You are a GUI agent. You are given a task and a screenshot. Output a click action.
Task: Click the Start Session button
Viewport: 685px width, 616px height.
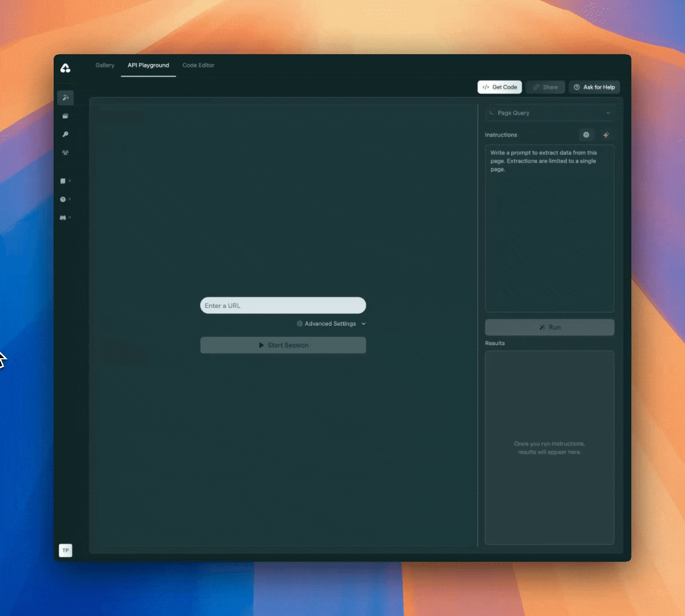[x=283, y=345]
